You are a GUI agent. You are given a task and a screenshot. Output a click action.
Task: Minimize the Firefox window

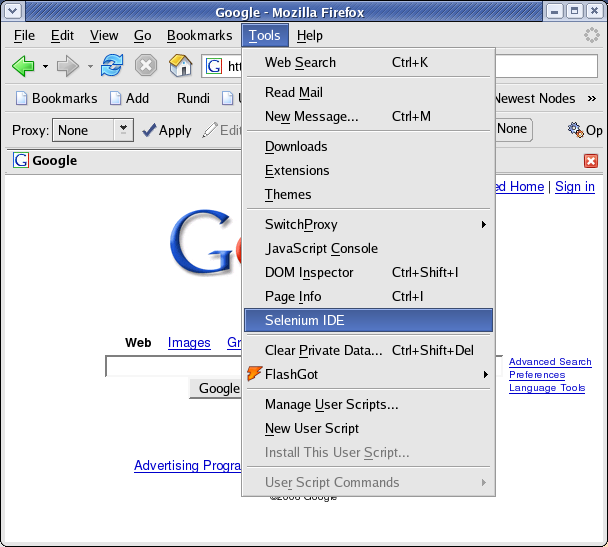point(555,11)
